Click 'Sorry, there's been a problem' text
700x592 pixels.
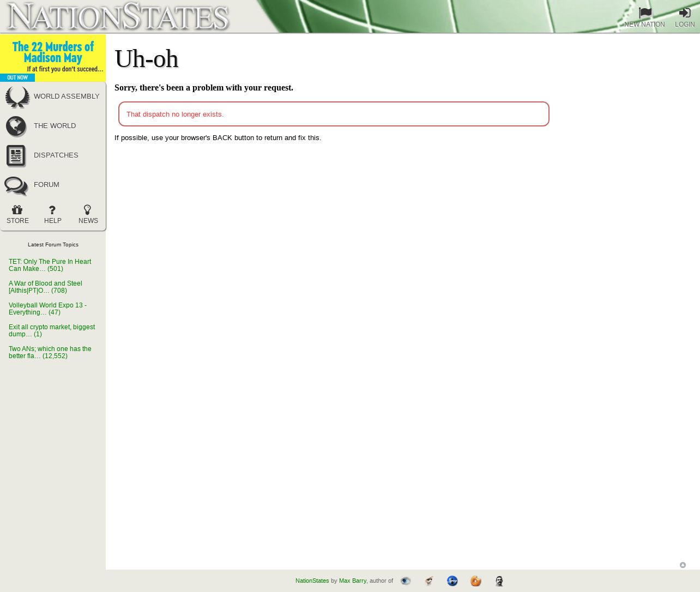tap(204, 88)
